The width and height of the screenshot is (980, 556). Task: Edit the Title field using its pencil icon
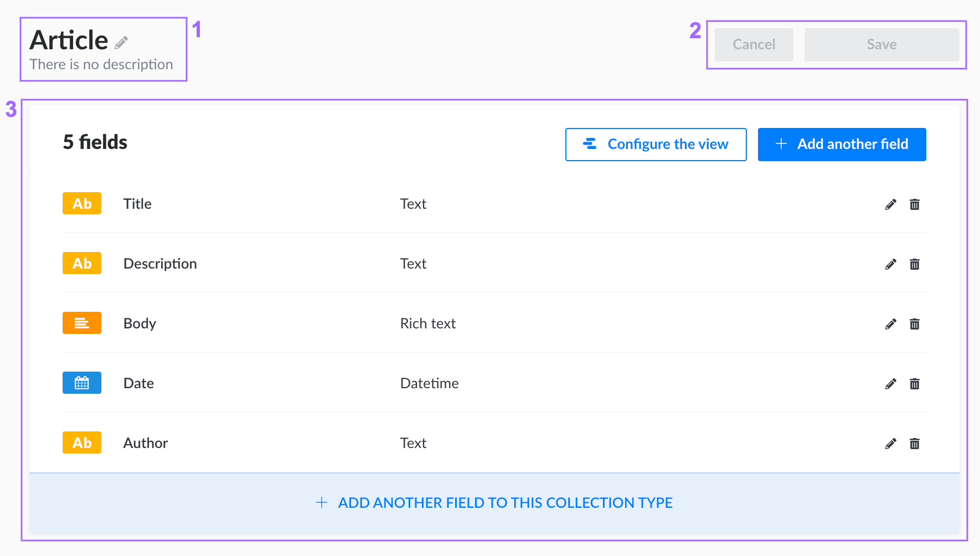890,204
